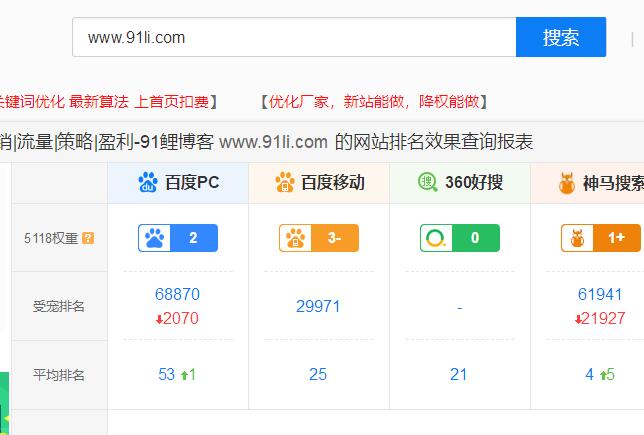Open ad link 优化厂家，新站能做，降权能做
The image size is (644, 435).
click(374, 101)
